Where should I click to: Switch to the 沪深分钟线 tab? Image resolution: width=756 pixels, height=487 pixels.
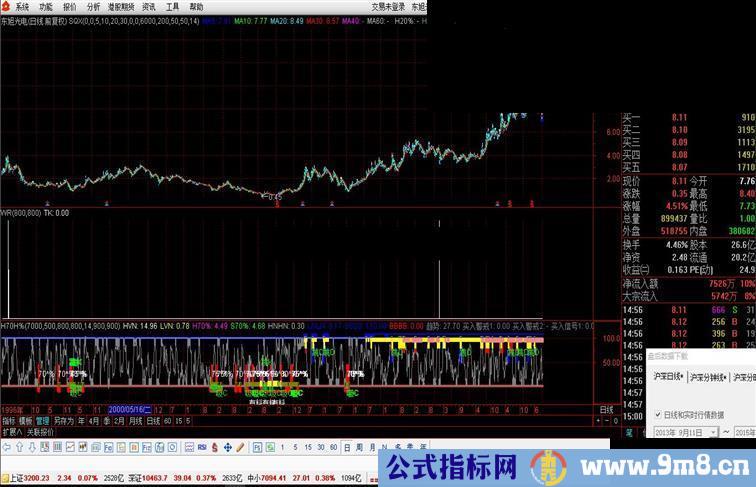pos(708,378)
